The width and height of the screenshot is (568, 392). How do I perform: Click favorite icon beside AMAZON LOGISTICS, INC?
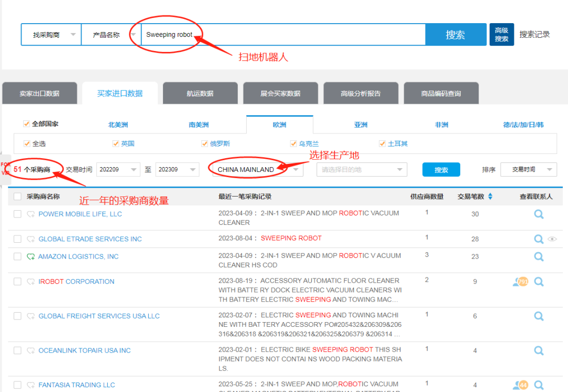[31, 257]
